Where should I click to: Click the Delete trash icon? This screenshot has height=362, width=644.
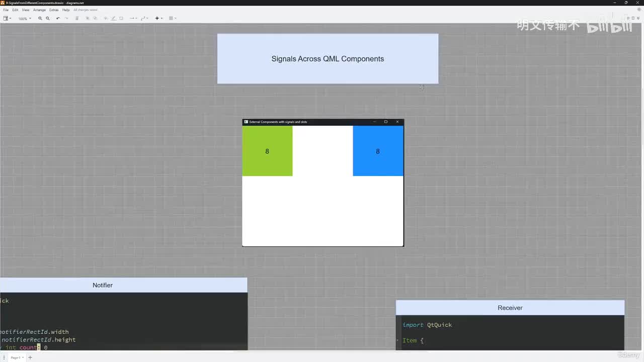pyautogui.click(x=77, y=19)
